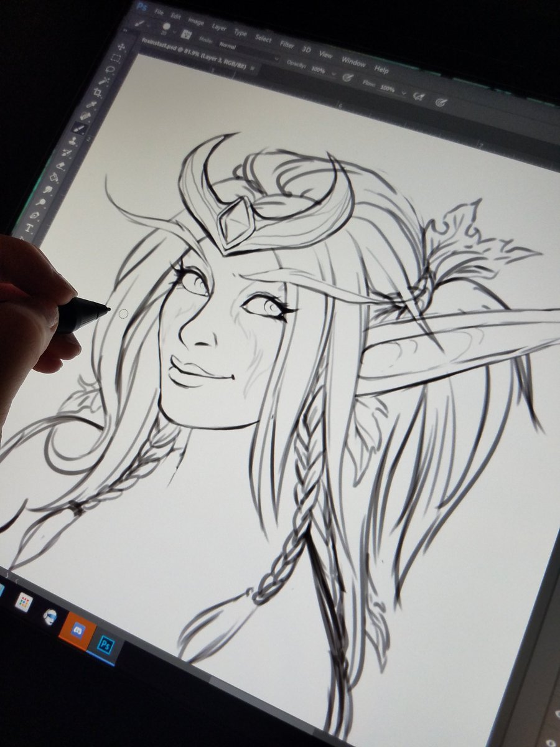Select the Smudge tool
Image resolution: width=560 pixels, height=747 pixels.
pyautogui.click(x=47, y=189)
